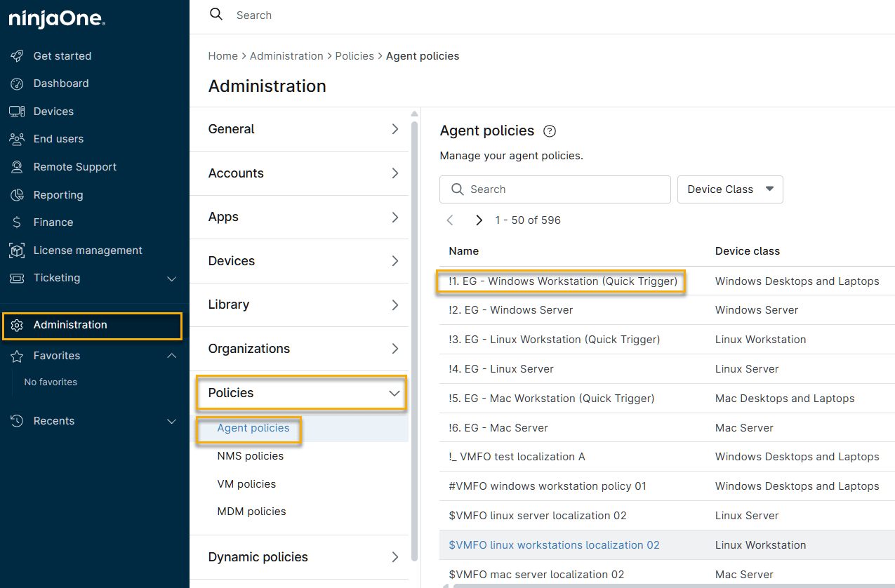The height and width of the screenshot is (588, 895).
Task: Select NMS policies submenu item
Action: 251,456
